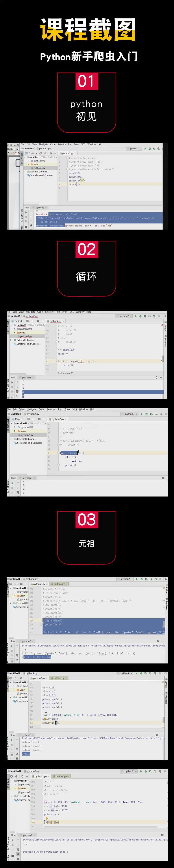This screenshot has width=174, height=868.
Task: Open Run panel gear in type(v1) tuple screenshot
Action: 157,735
